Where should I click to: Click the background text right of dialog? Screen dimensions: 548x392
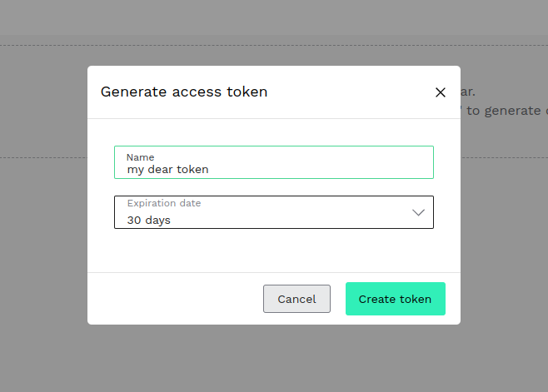pos(504,110)
